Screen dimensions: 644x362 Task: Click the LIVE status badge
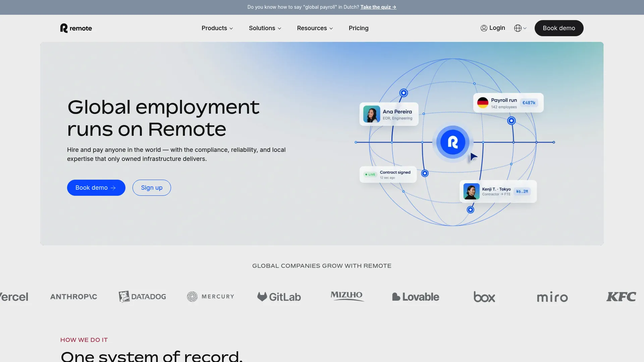tap(370, 175)
